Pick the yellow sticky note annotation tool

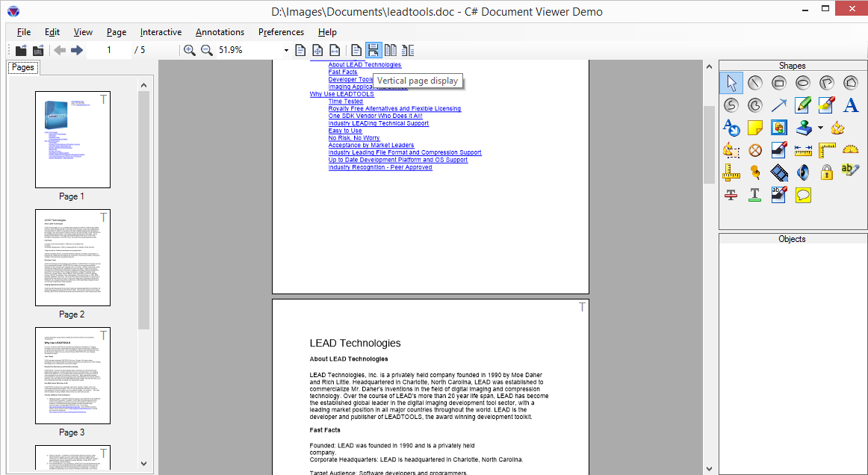click(x=755, y=128)
